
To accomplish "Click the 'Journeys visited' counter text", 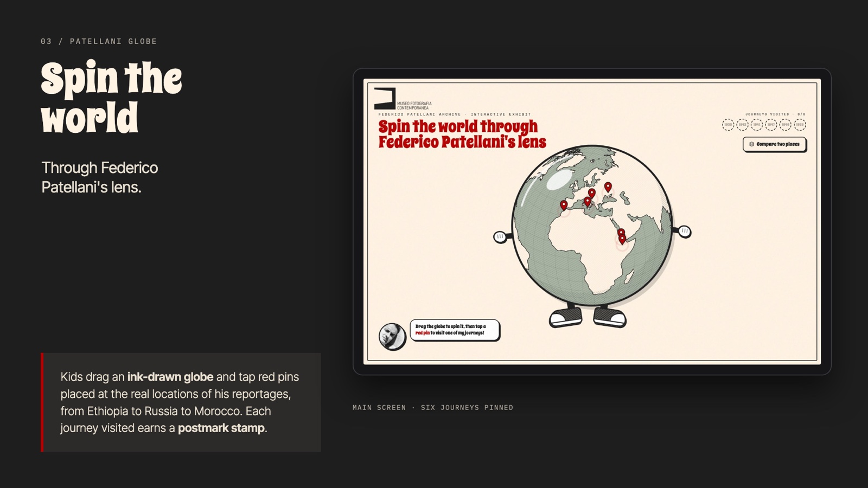I will coord(775,114).
